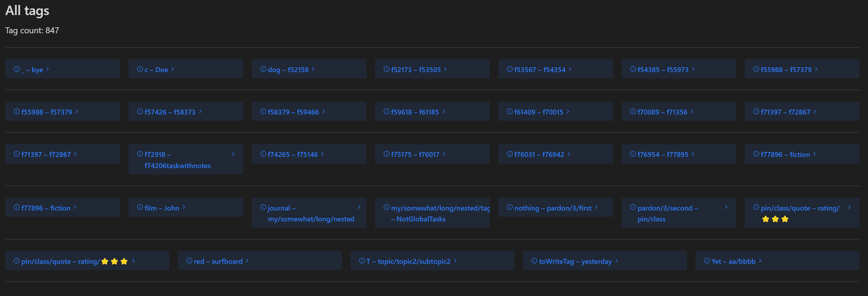Image resolution: width=868 pixels, height=296 pixels.
Task: Open the 'f58379 – f59466' tag range
Action: [x=293, y=112]
